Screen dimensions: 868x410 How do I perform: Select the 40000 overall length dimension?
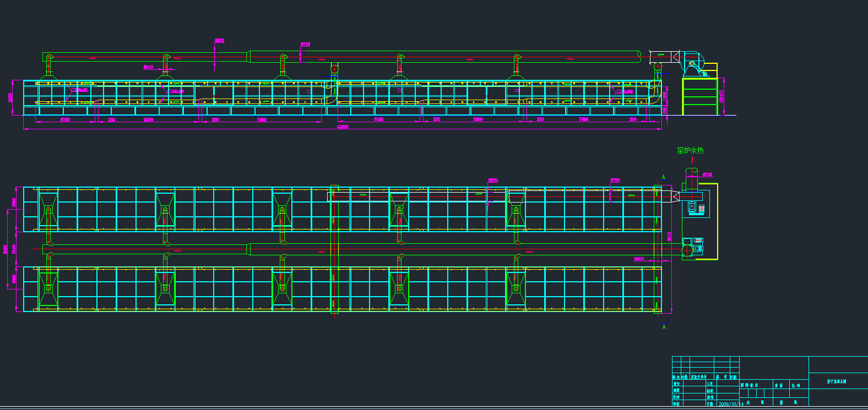(342, 127)
